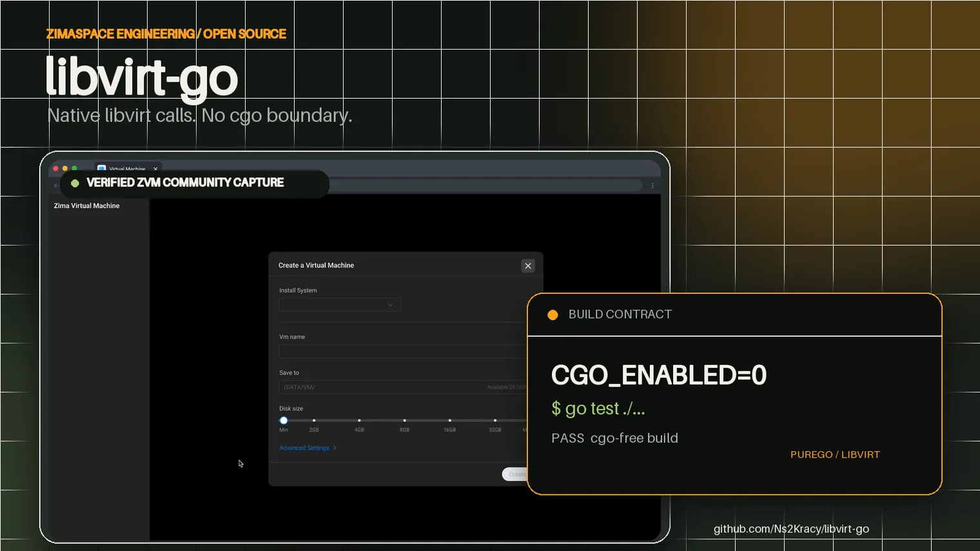Click the Verified ZVM Community Capture badge
Screen dimensions: 980x551
point(195,183)
